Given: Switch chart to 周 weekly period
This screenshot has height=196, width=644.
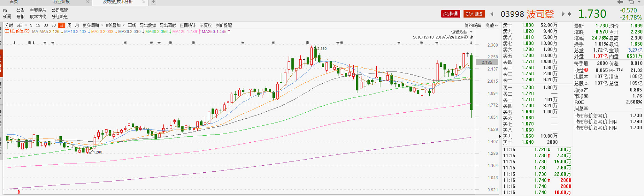Looking at the screenshot, I should click(69, 25).
